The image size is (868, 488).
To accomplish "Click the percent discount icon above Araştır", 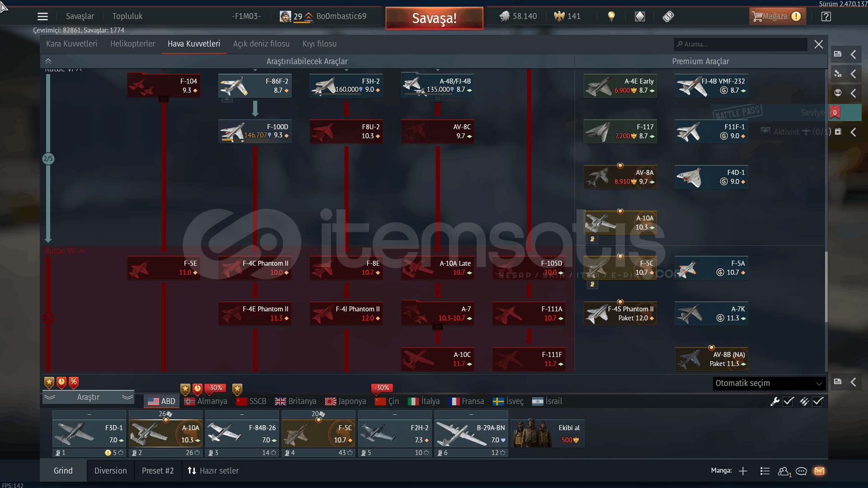I will (74, 383).
